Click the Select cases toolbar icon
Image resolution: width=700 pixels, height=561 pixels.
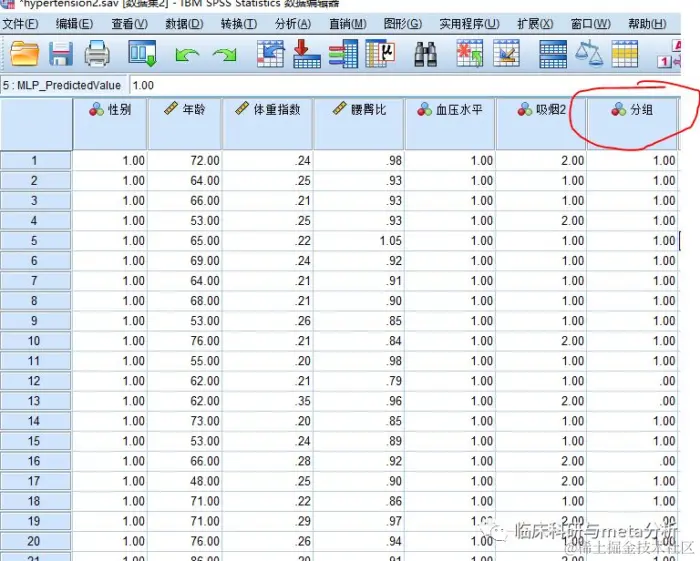625,54
